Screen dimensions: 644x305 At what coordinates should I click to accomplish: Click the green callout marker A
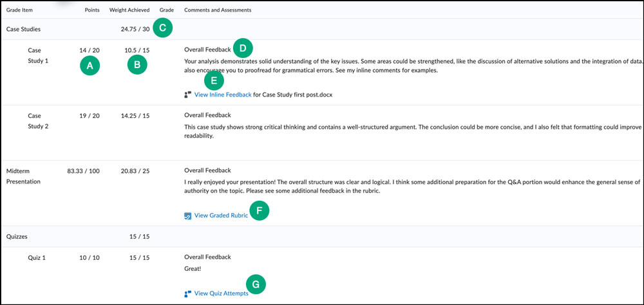point(90,64)
